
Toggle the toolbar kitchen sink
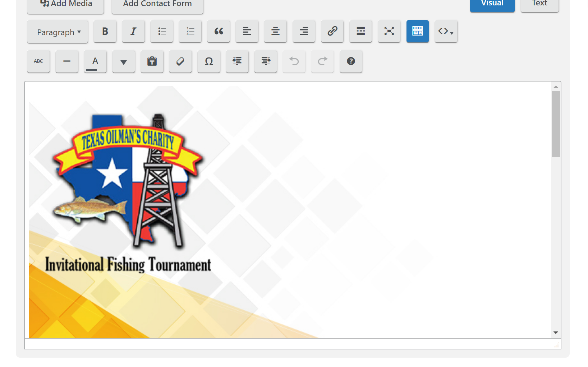tap(418, 32)
